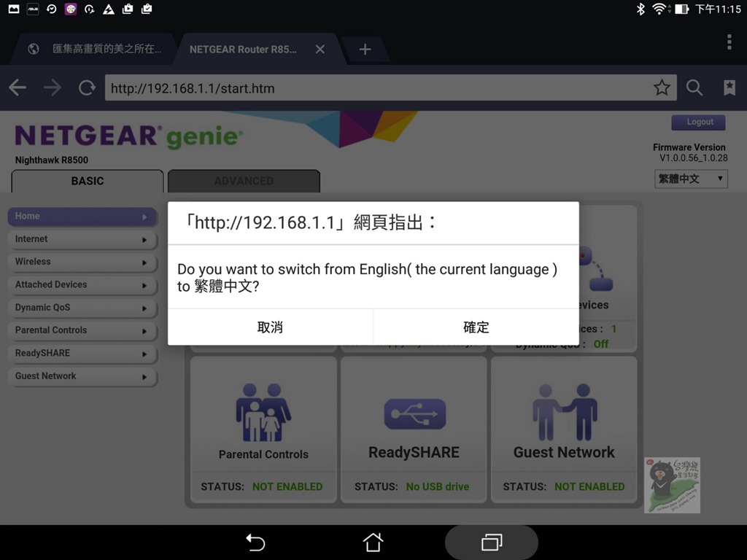Click the Parental Controls tile label
This screenshot has height=560, width=747.
(263, 454)
